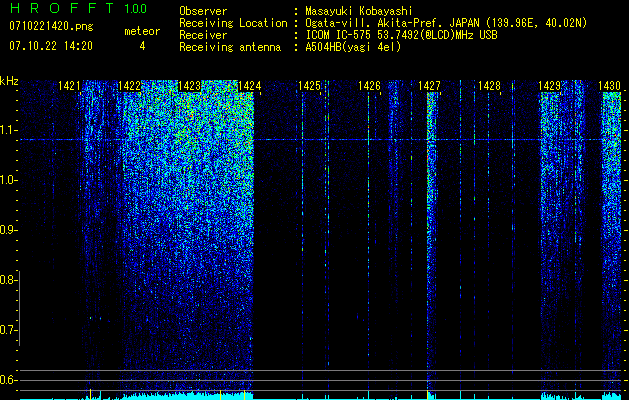
Task: Click the 1423 time marker
Action: 189,85
